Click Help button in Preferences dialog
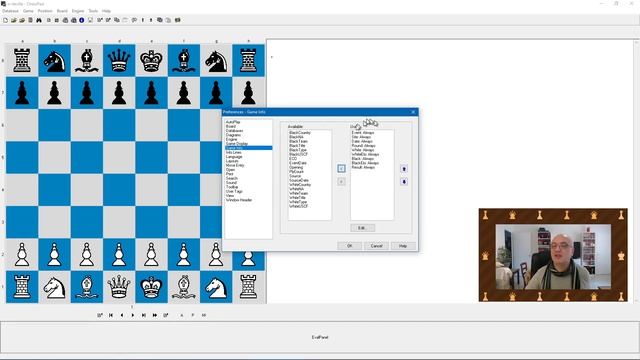 pyautogui.click(x=403, y=246)
